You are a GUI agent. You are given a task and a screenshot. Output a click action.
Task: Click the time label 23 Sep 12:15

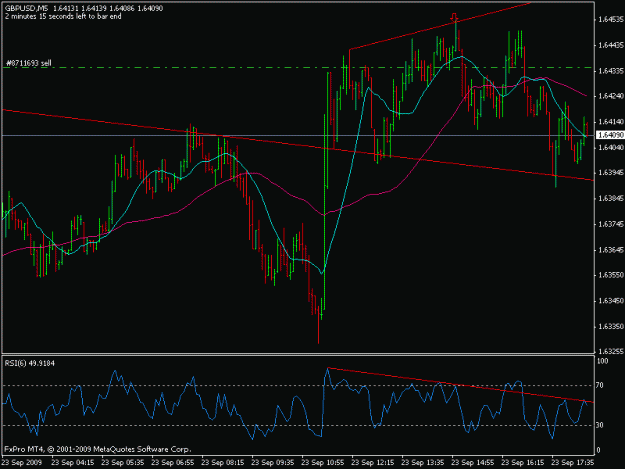[373, 463]
